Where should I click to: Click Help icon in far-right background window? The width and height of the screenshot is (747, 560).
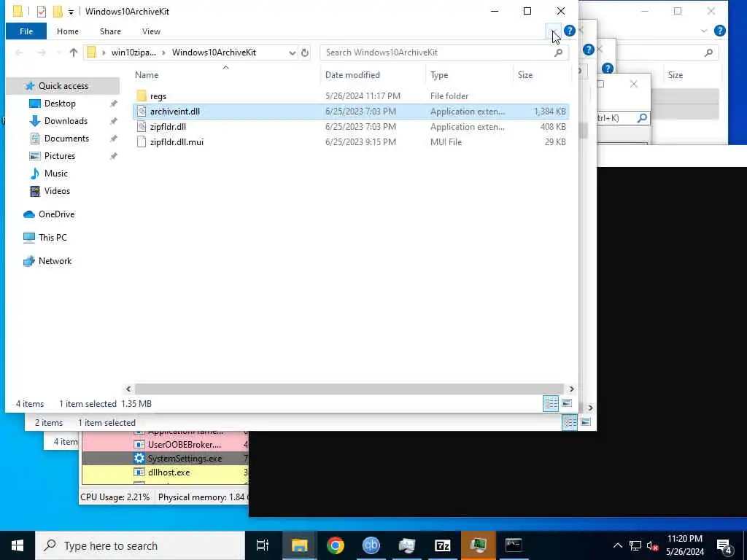click(x=720, y=31)
